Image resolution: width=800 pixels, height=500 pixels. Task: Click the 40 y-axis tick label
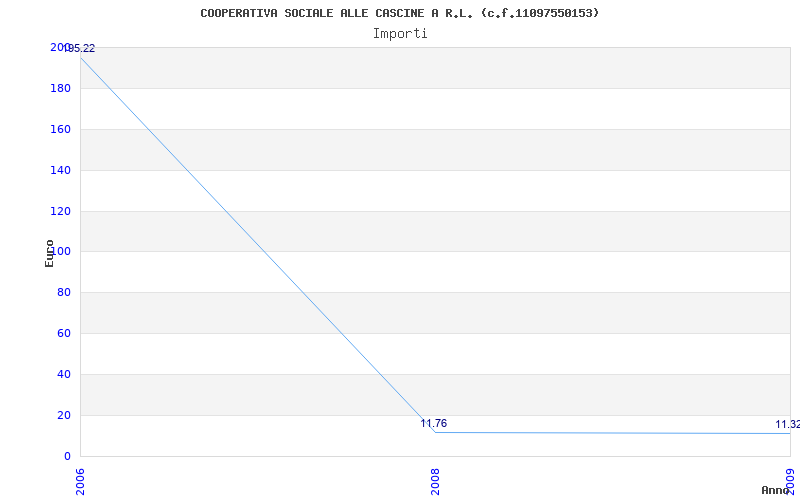(x=64, y=374)
